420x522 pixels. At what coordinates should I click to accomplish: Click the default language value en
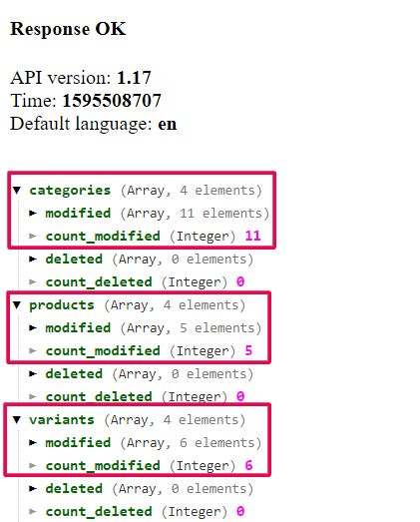(167, 124)
